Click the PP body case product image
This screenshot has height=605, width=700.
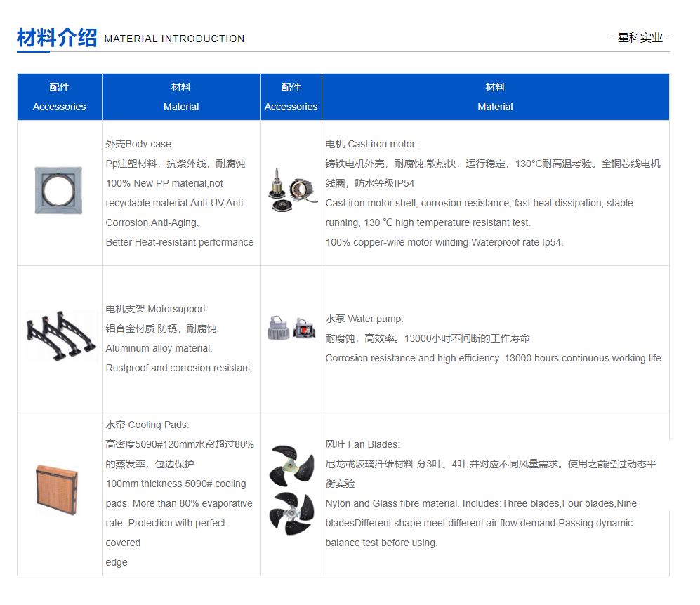(60, 190)
